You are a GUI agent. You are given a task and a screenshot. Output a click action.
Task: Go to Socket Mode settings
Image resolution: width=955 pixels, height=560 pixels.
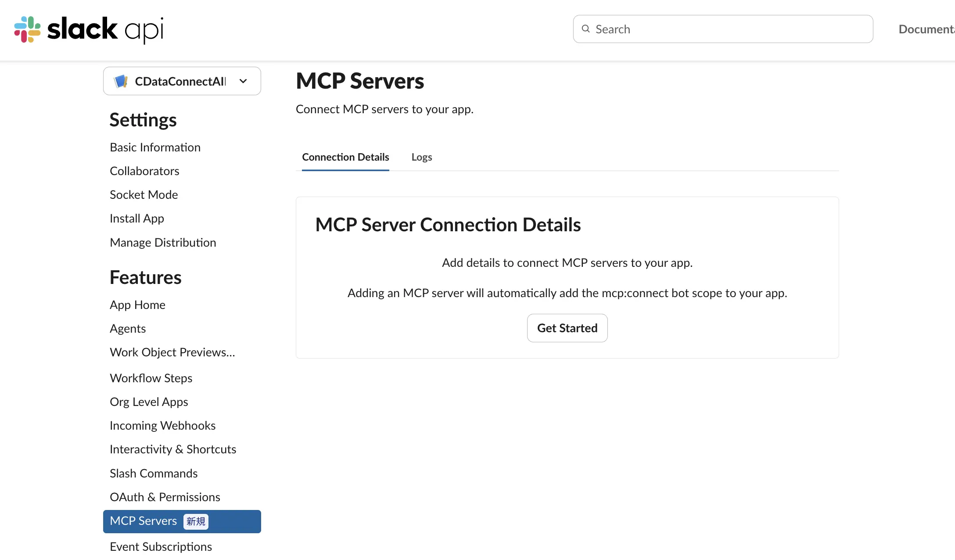(144, 195)
